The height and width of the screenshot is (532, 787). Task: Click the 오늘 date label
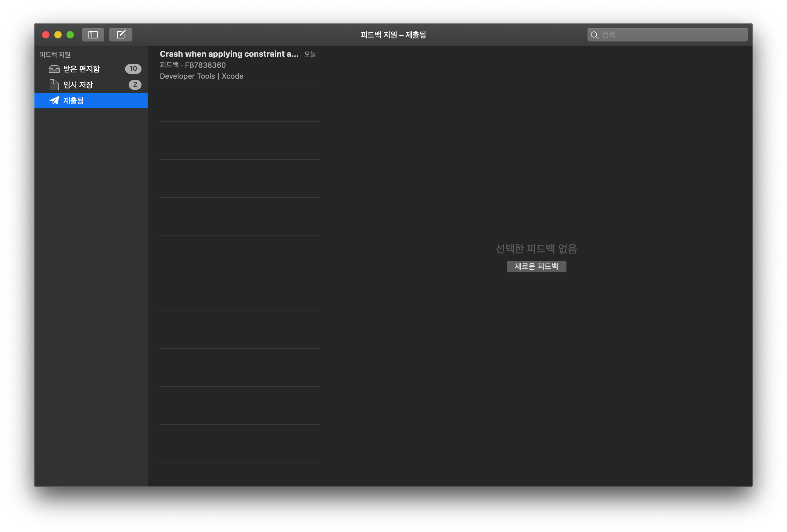[x=310, y=54]
